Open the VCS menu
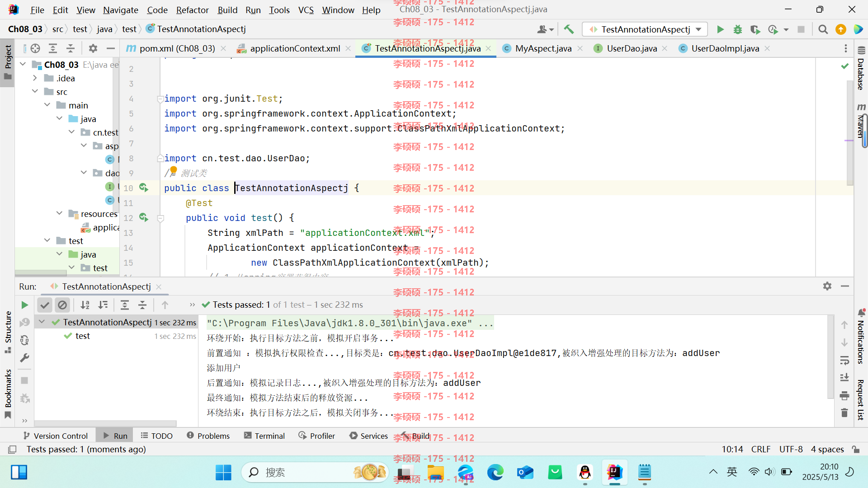The width and height of the screenshot is (868, 488). tap(306, 10)
